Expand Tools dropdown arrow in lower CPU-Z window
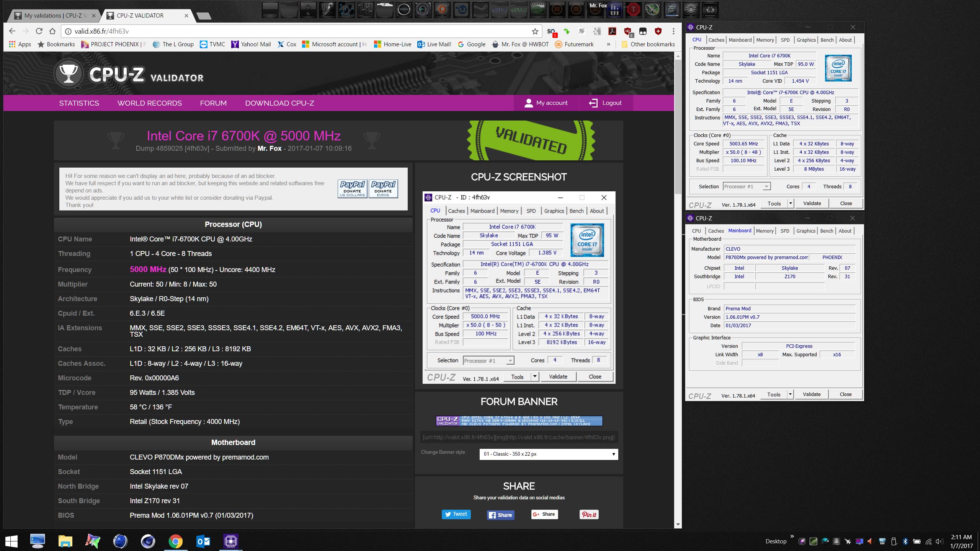The height and width of the screenshot is (551, 980). [790, 395]
